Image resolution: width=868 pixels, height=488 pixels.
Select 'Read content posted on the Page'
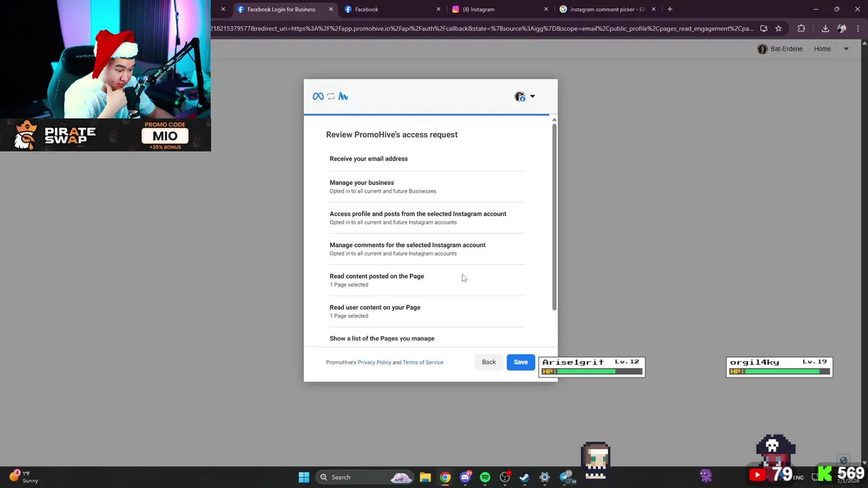click(427, 280)
